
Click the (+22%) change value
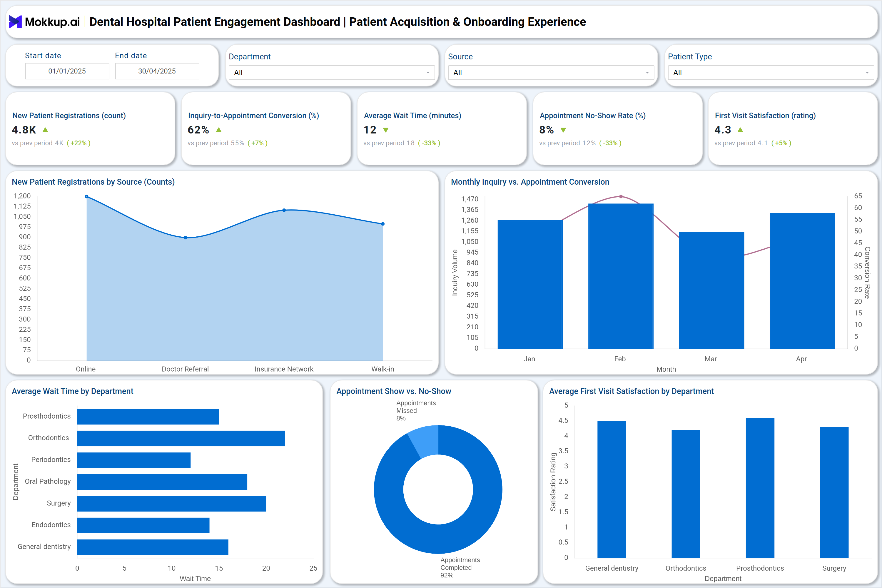79,143
